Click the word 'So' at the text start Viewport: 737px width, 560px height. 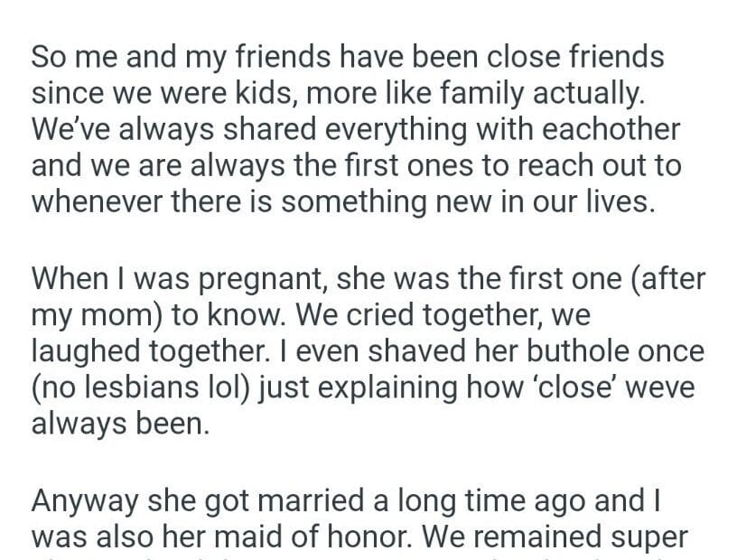(50, 58)
